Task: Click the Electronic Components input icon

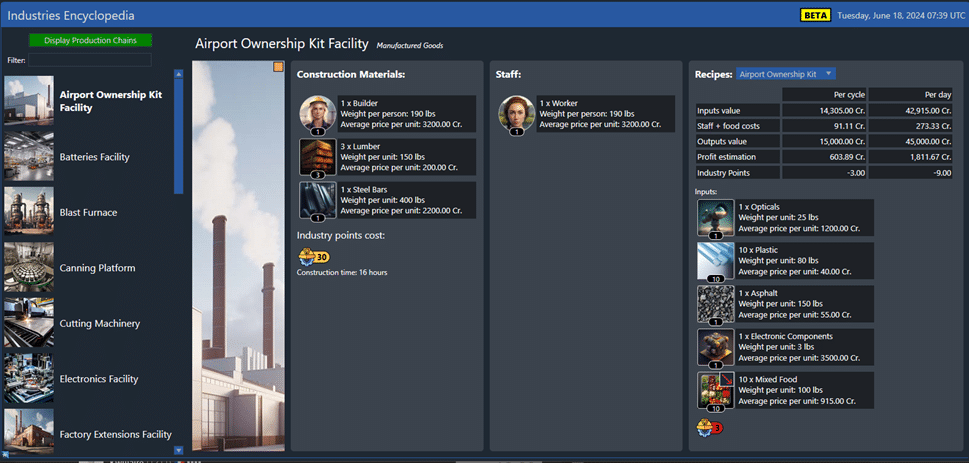Action: click(x=715, y=348)
